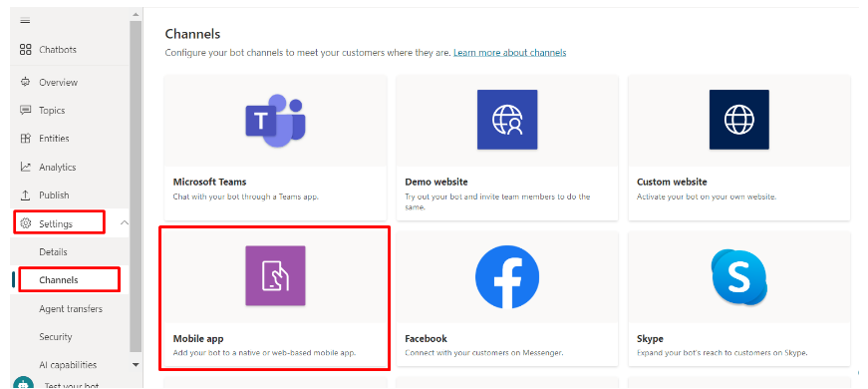
Task: Open Agent transfers settings
Action: (x=71, y=309)
